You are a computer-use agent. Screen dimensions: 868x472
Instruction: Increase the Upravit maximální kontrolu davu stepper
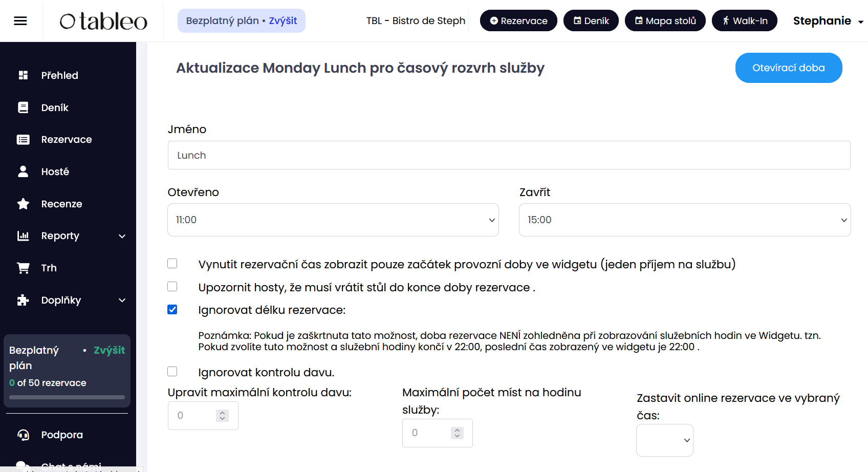tap(222, 413)
